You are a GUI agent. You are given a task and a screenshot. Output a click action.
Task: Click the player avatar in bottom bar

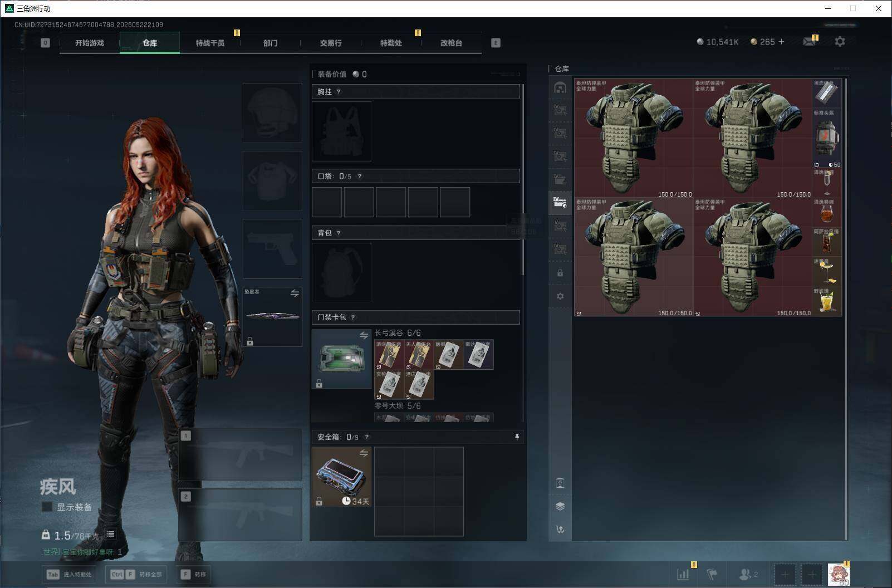click(x=839, y=575)
